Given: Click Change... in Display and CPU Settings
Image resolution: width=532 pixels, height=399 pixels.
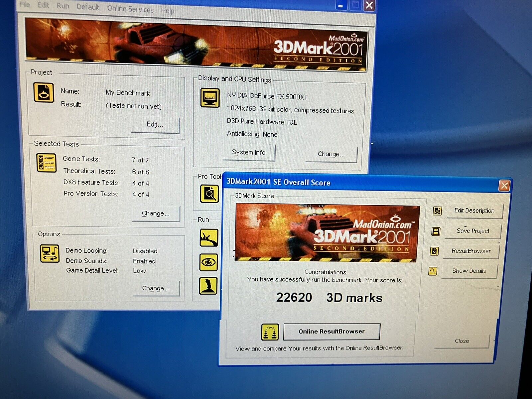Looking at the screenshot, I should click(x=331, y=154).
